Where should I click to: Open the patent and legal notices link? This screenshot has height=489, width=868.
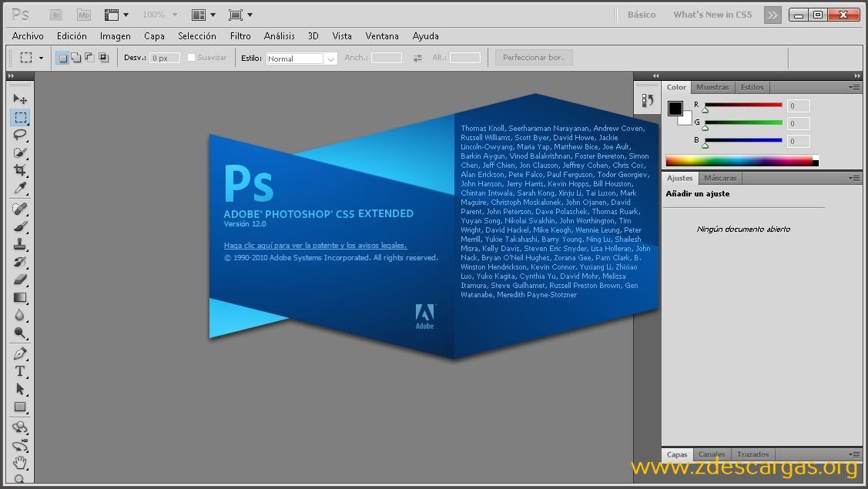pyautogui.click(x=315, y=246)
